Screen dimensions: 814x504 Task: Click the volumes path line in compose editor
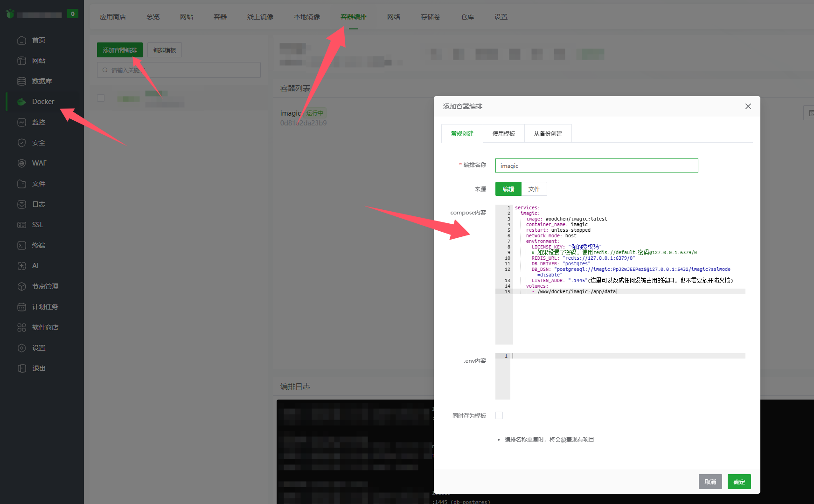pos(577,291)
